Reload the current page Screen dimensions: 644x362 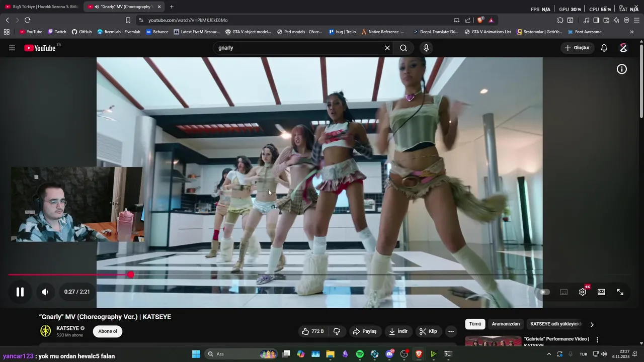click(x=27, y=20)
